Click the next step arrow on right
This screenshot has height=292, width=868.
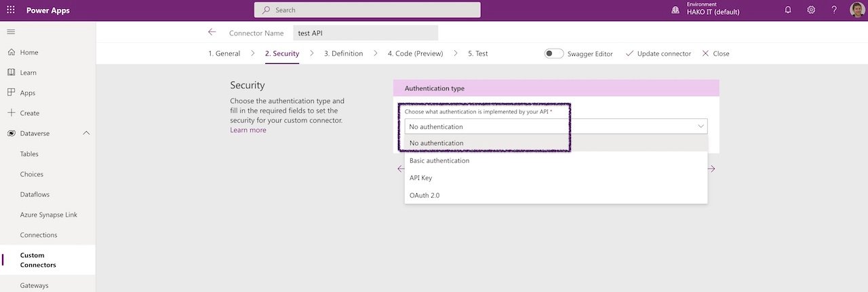(x=711, y=169)
